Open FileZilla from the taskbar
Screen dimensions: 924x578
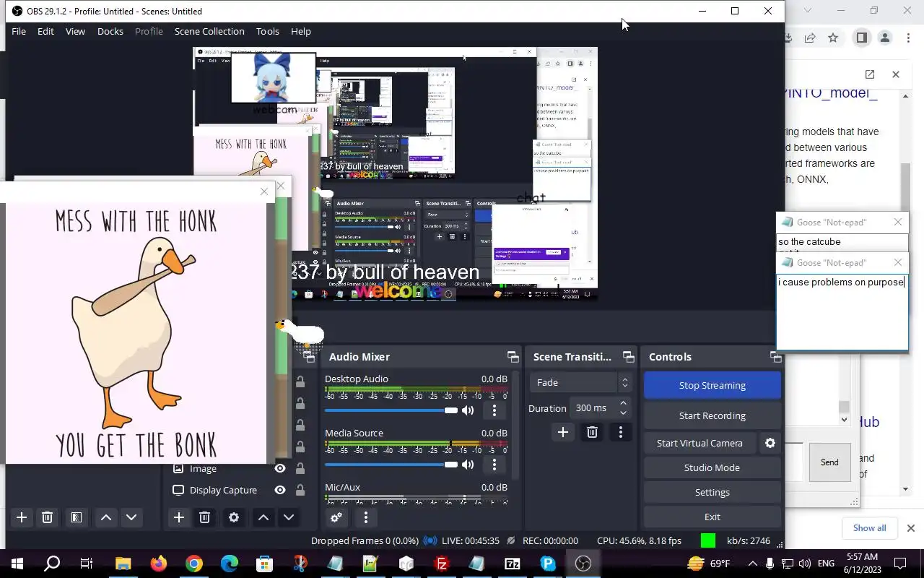click(x=442, y=564)
